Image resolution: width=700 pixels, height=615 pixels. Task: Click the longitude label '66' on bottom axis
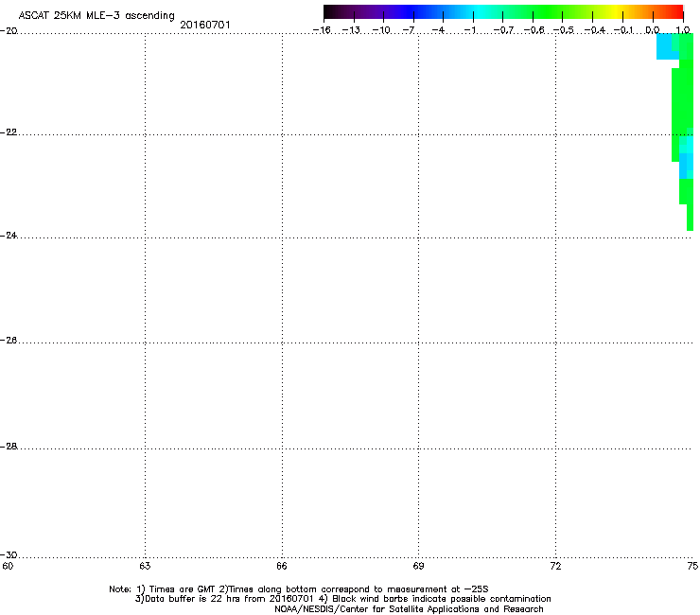[282, 566]
